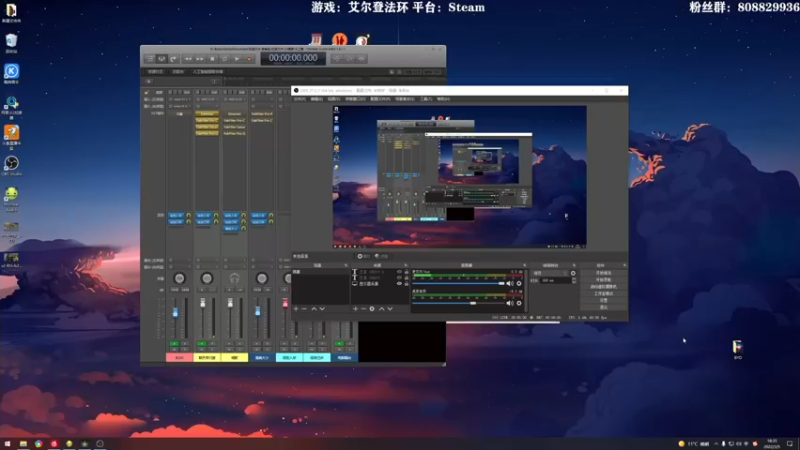The width and height of the screenshot is (800, 450).
Task: Add a new scene with plus icon
Action: (296, 309)
